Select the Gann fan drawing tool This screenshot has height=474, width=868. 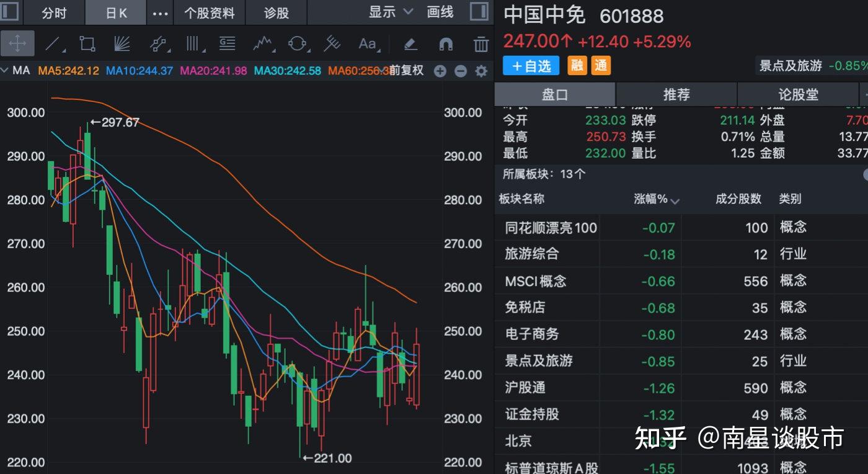[x=122, y=43]
